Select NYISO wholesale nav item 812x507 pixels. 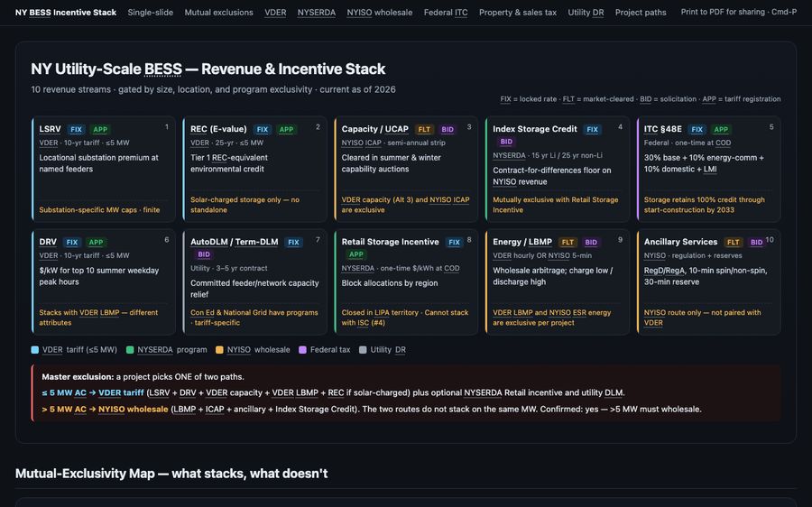point(380,13)
